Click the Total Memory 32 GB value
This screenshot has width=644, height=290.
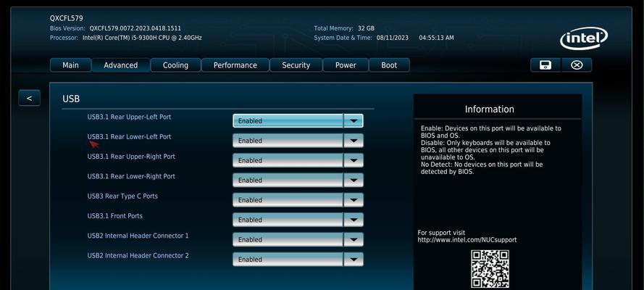(x=366, y=28)
